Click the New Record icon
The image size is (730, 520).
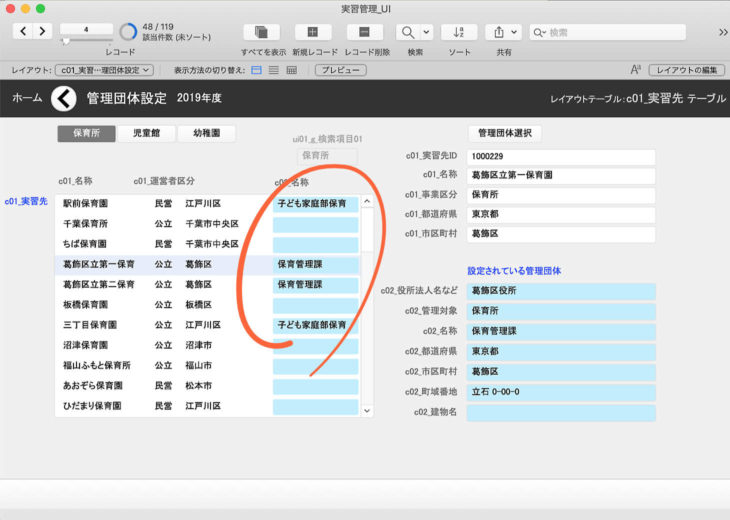313,32
